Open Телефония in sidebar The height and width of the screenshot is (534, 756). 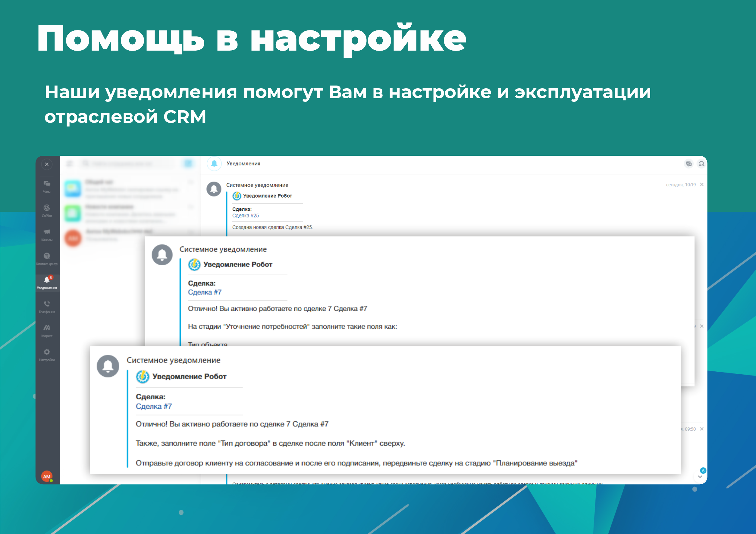click(x=47, y=306)
